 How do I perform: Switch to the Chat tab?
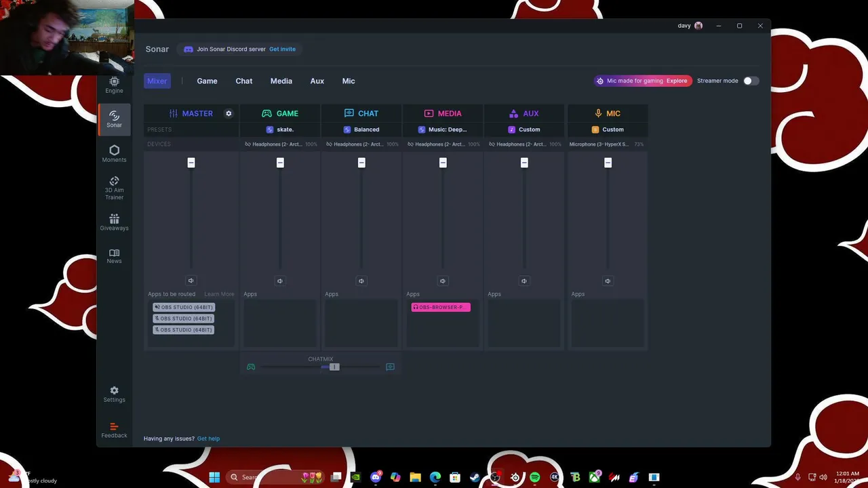coord(244,81)
